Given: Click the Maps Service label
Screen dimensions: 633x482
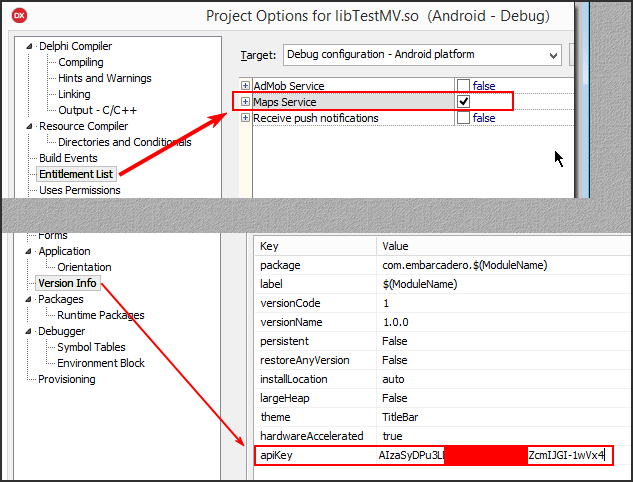Looking at the screenshot, I should (285, 102).
